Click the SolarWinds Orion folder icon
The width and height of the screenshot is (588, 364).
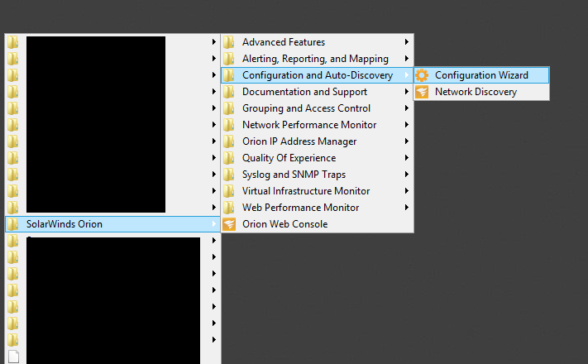pyautogui.click(x=12, y=224)
